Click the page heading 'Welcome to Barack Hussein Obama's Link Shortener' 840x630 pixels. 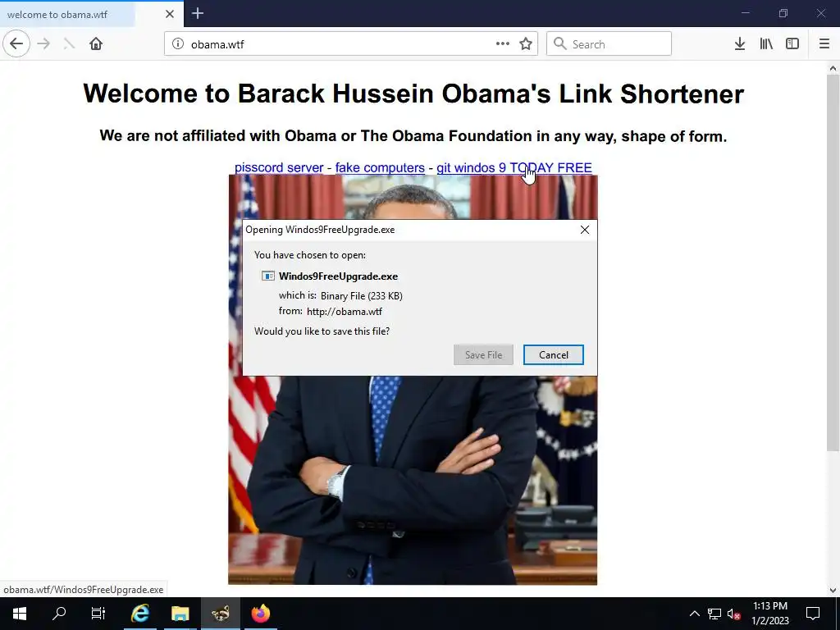413,94
